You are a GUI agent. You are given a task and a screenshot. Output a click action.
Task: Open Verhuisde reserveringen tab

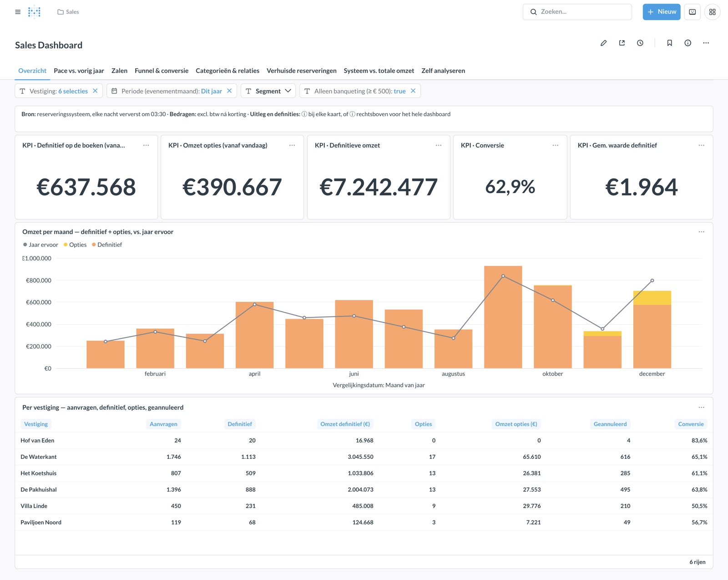pyautogui.click(x=302, y=71)
